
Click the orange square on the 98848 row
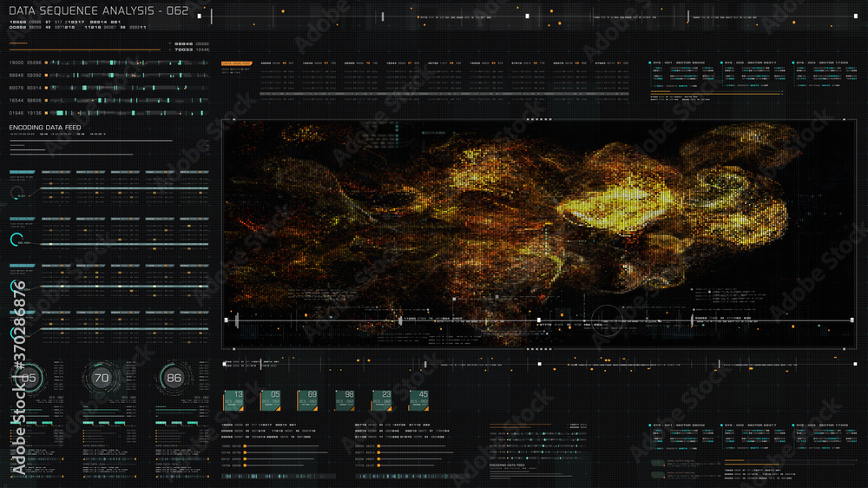tap(46, 76)
